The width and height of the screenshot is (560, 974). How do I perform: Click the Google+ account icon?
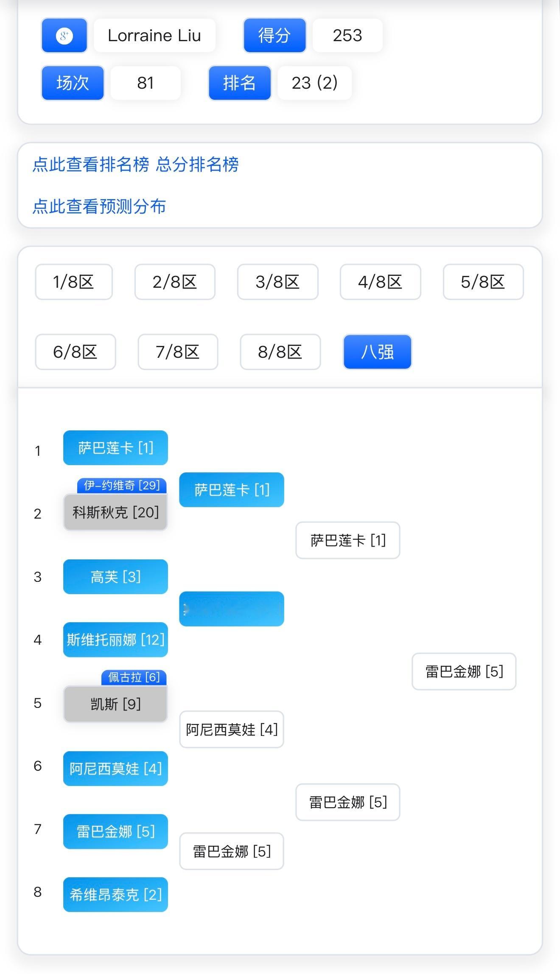pyautogui.click(x=64, y=36)
